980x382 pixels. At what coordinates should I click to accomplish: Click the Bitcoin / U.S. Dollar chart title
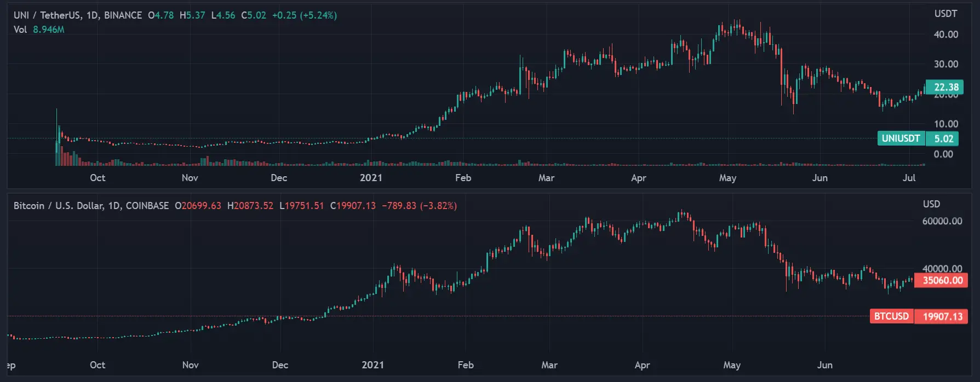91,206
